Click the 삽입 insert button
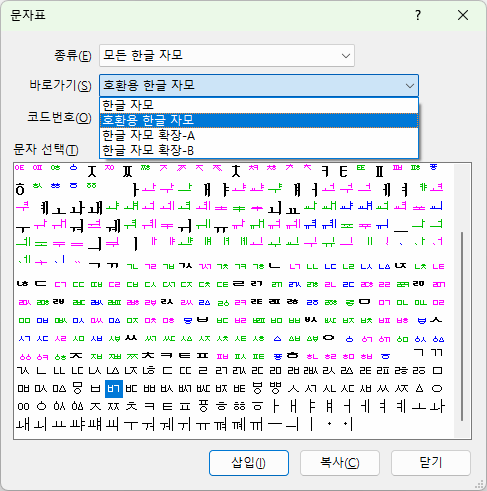This screenshot has height=491, width=487. [249, 463]
